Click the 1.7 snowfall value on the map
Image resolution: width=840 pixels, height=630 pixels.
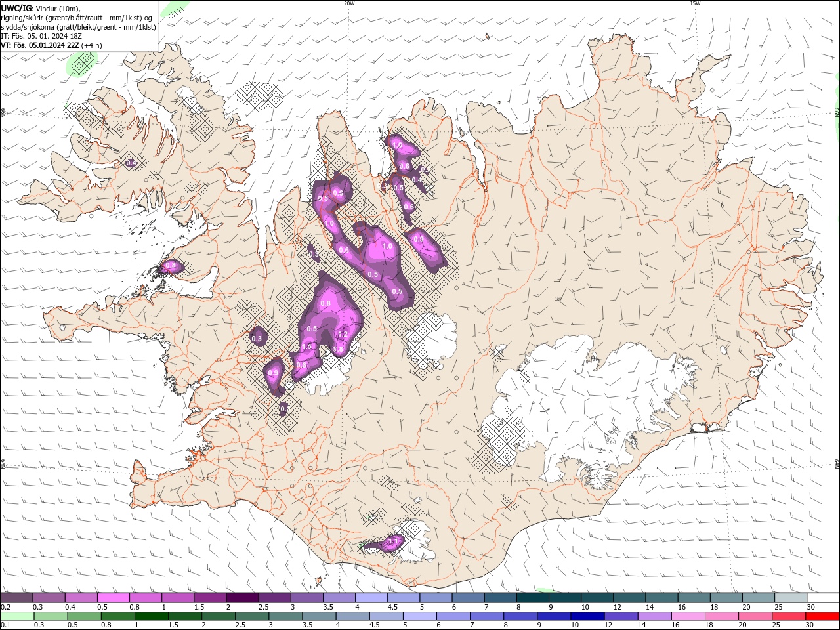point(393,541)
